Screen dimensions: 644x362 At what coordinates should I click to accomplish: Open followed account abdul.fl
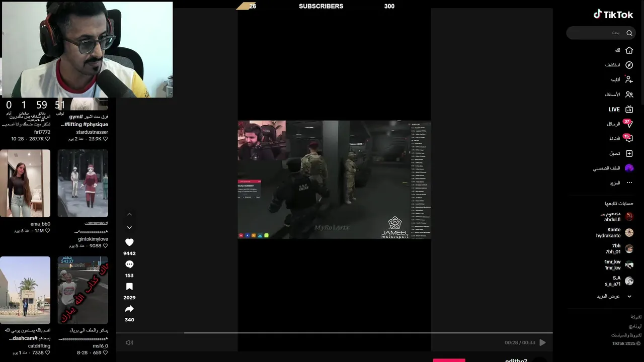tap(616, 217)
